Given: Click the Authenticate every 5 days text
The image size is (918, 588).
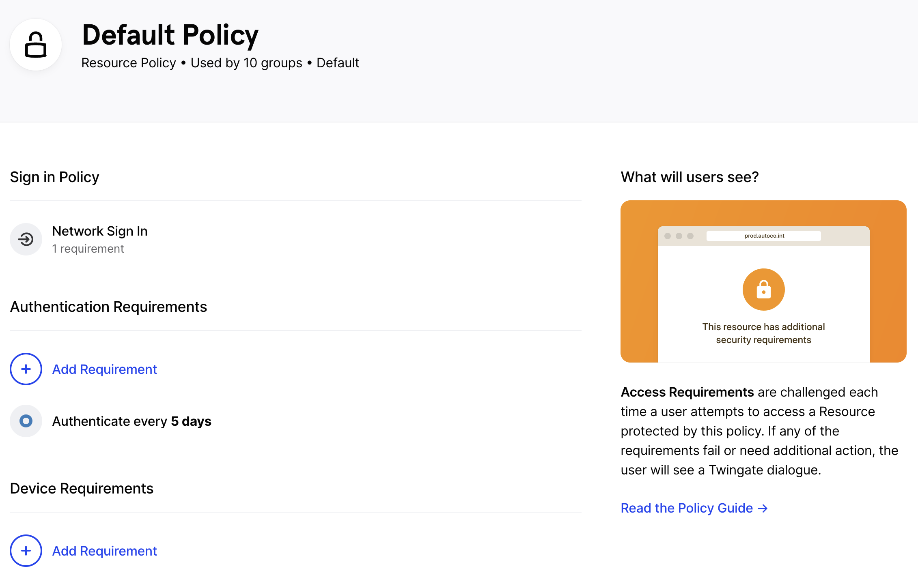Looking at the screenshot, I should coord(131,421).
